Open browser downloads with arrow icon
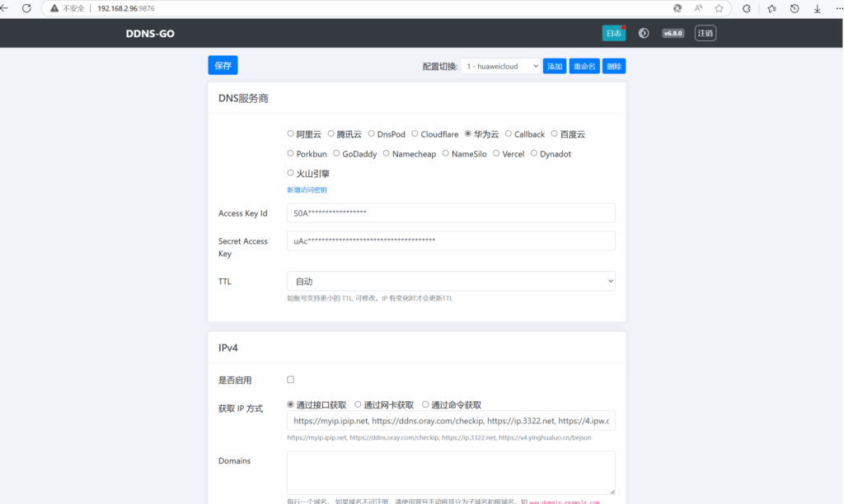 tap(816, 9)
